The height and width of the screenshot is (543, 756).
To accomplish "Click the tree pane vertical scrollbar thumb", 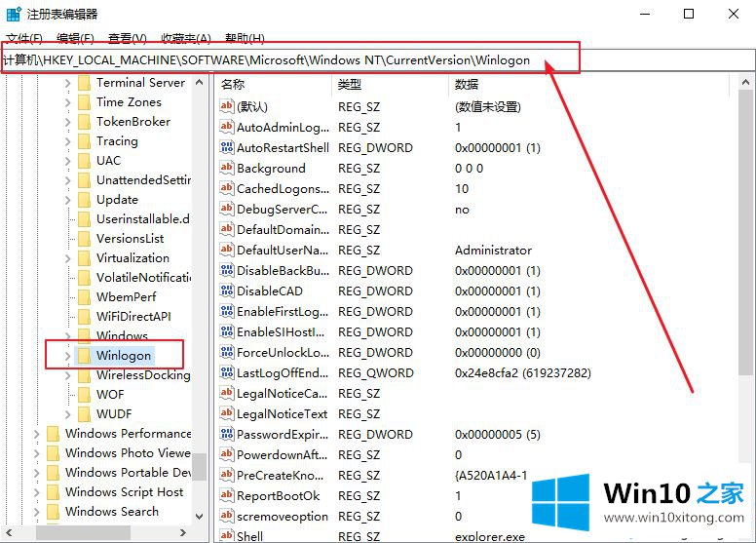I will 199,467.
